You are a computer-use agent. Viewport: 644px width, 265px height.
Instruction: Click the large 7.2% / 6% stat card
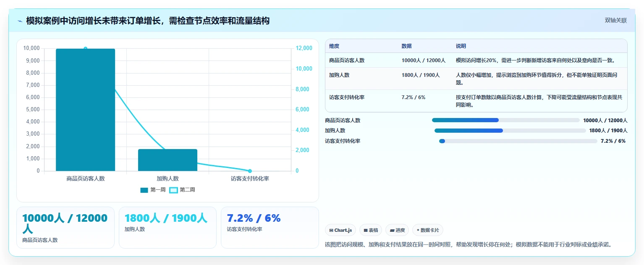270,228
